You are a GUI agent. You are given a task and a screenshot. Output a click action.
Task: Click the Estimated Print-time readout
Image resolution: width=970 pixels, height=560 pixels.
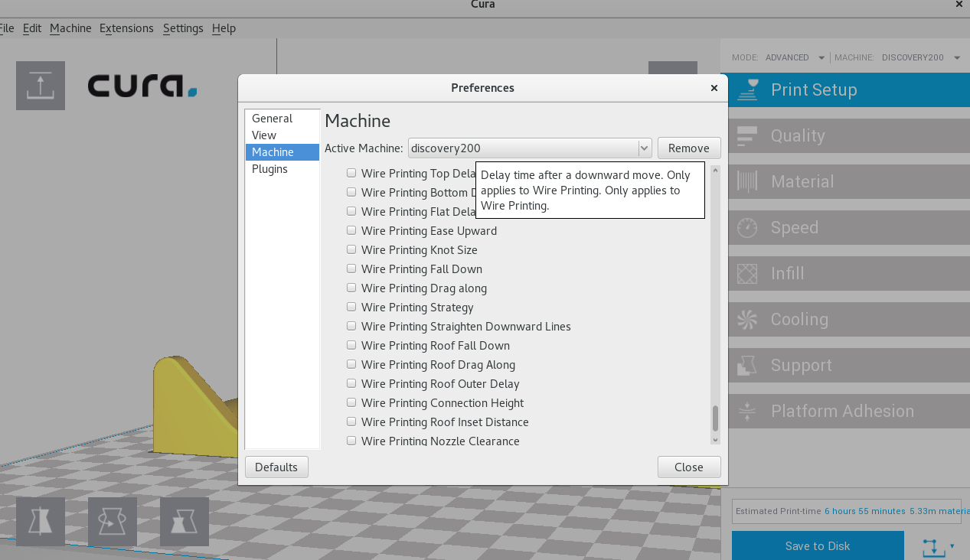[x=847, y=511]
